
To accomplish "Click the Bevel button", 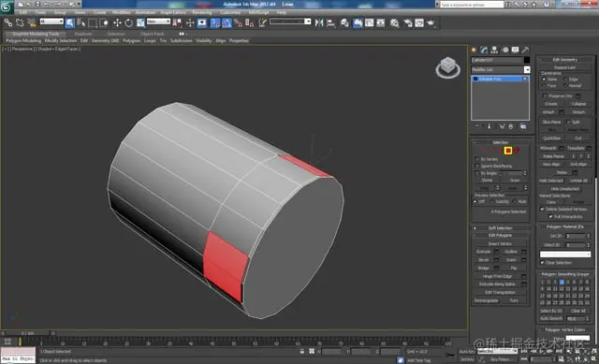I will [483, 260].
